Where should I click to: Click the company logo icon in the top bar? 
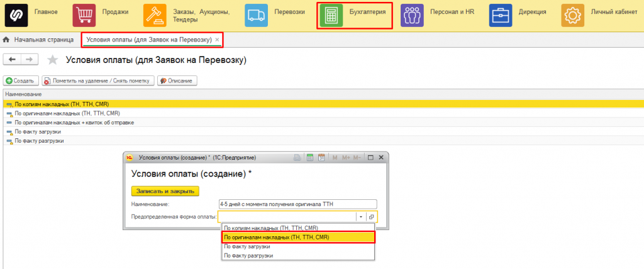[16, 15]
